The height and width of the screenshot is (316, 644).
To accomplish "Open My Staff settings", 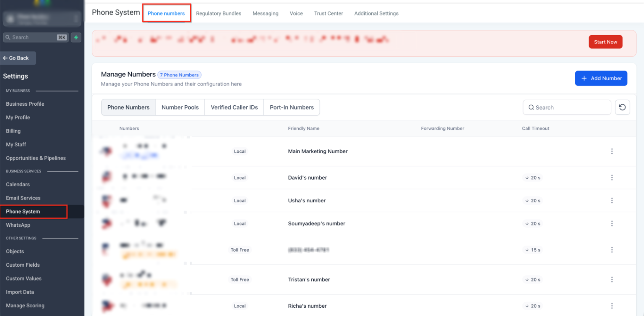I will click(x=16, y=145).
